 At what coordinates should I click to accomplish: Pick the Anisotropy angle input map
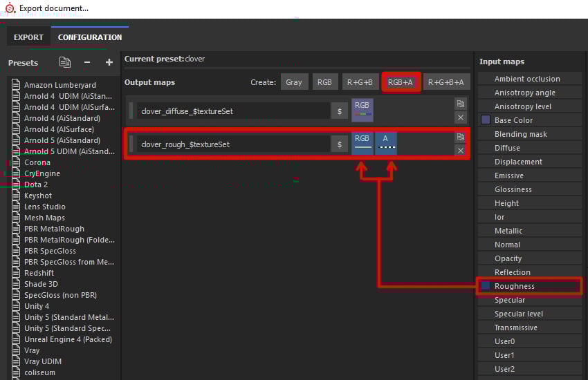click(530, 93)
